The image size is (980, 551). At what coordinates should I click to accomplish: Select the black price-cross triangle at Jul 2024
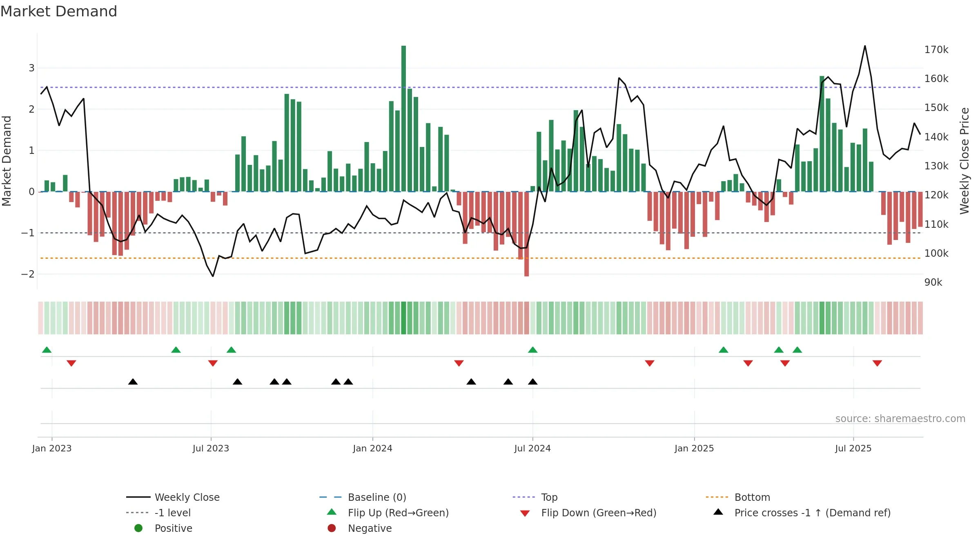pyautogui.click(x=533, y=382)
